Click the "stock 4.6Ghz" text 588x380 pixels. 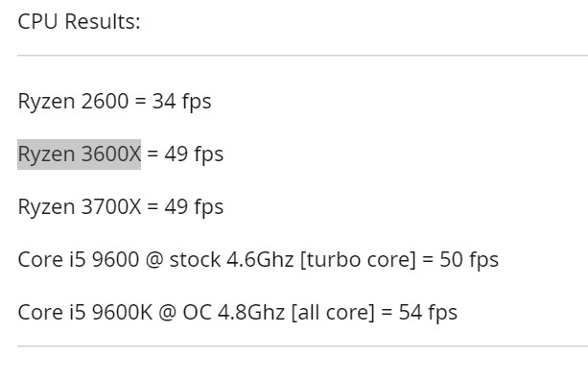(231, 260)
